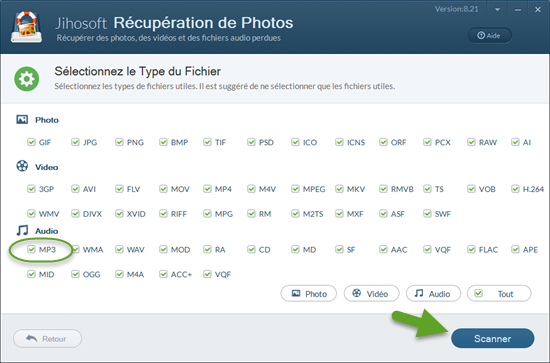550x363 pixels.
Task: Uncheck the RAW file type
Action: click(x=471, y=142)
